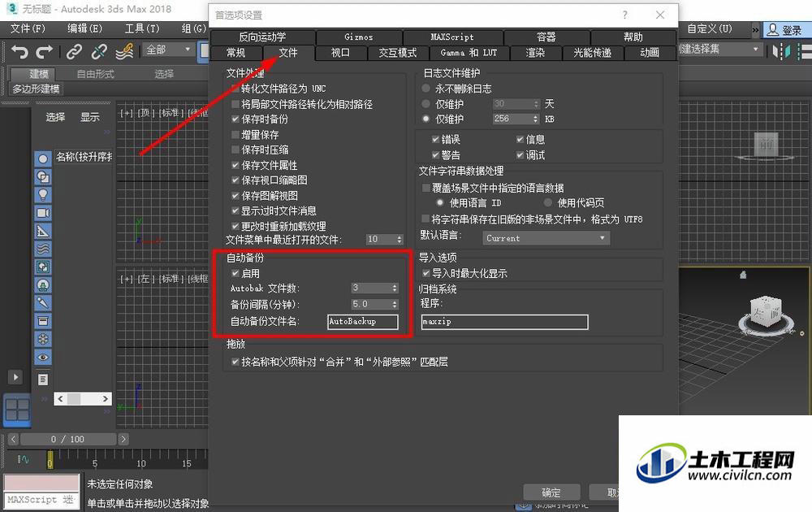The width and height of the screenshot is (812, 512).
Task: Click the Mirror tool icon in the toolbar
Action: click(781, 51)
